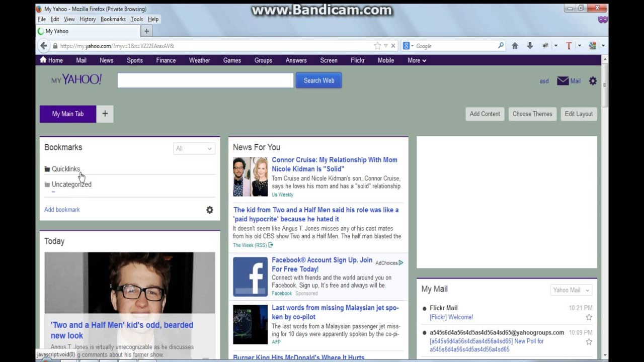
Task: Star the yahoogroups New Poll message
Action: click(589, 342)
